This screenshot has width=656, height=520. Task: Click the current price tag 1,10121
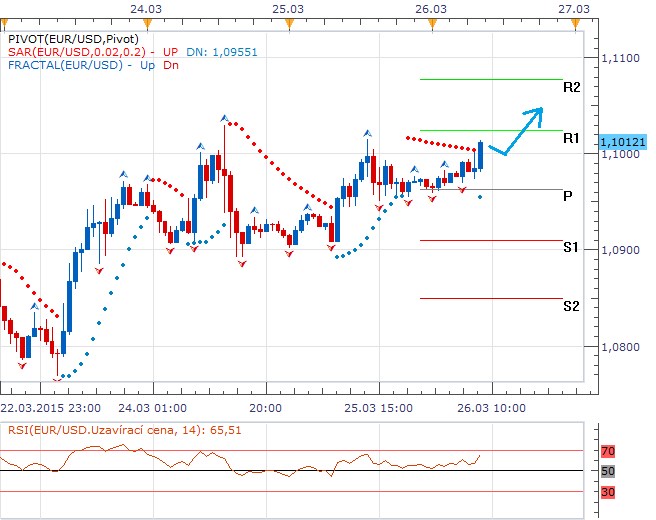point(623,143)
